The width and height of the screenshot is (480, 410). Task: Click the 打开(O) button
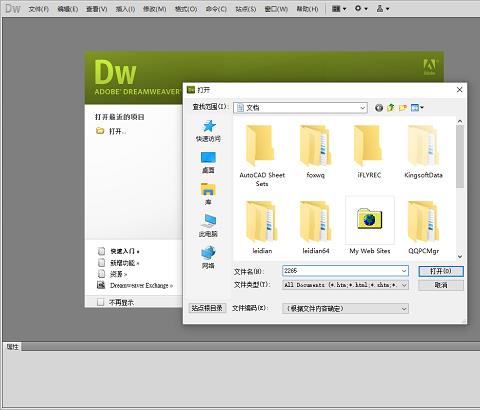pyautogui.click(x=441, y=271)
